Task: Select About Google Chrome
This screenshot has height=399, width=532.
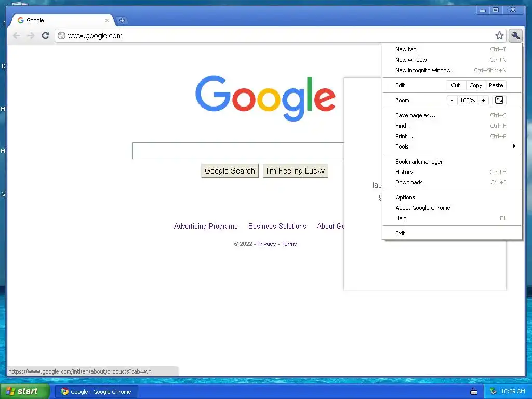Action: tap(451, 208)
